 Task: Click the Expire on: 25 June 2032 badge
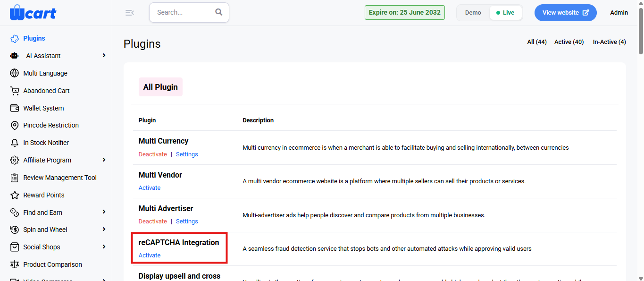click(405, 13)
